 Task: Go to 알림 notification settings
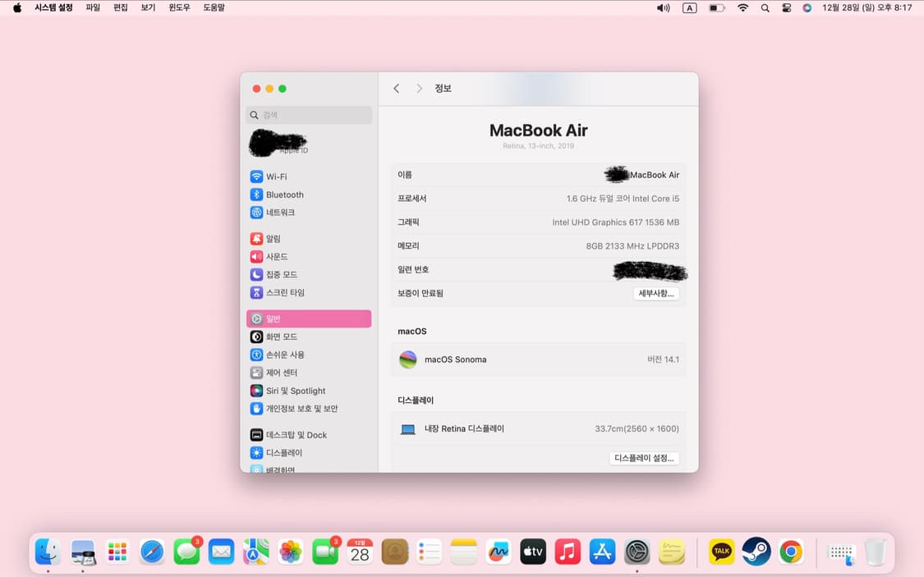(273, 239)
